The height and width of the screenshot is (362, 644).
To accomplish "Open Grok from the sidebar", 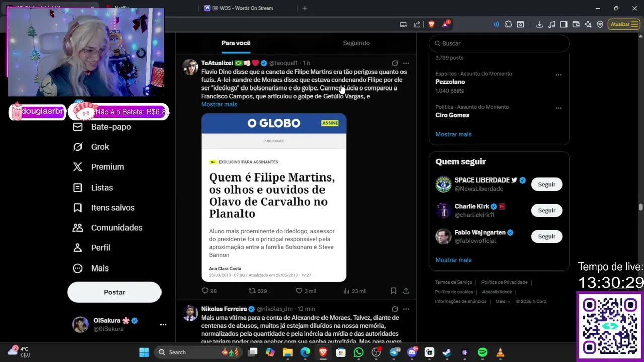I will (x=91, y=147).
